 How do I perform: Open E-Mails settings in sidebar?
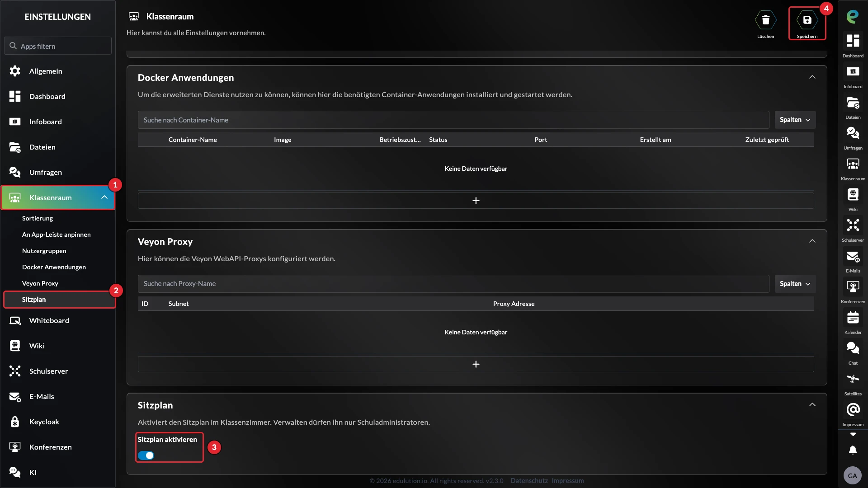coord(58,396)
